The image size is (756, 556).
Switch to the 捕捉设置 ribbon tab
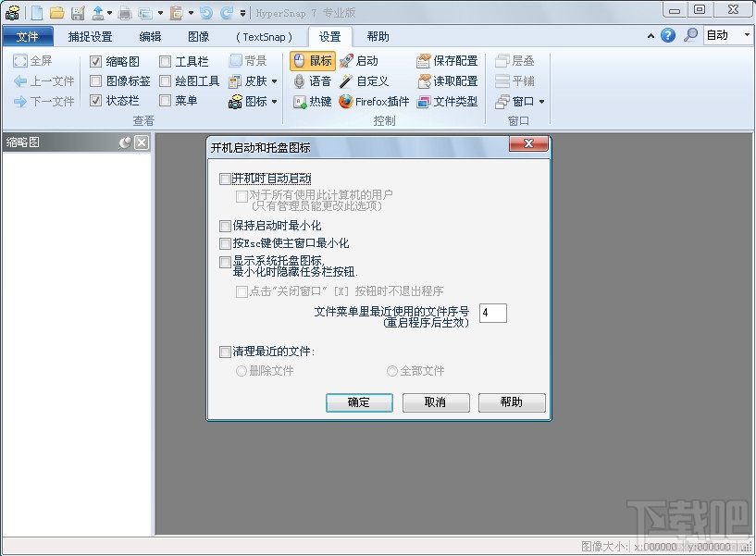pyautogui.click(x=90, y=36)
